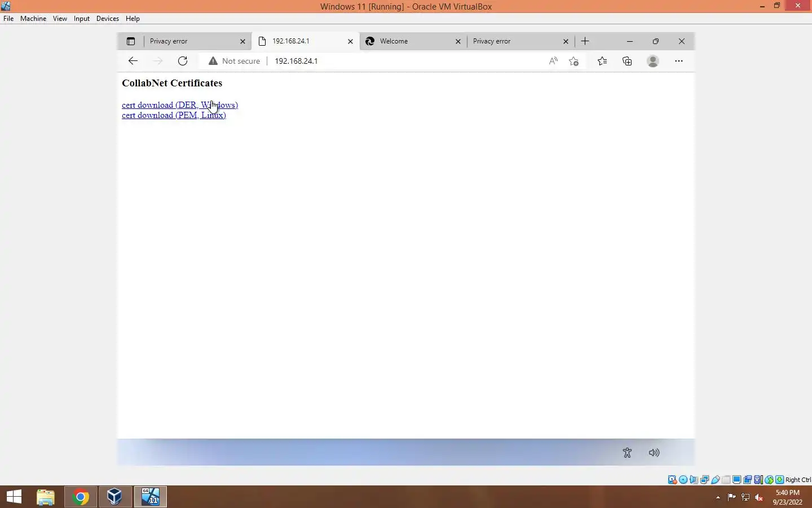Download the DER Windows certificate link
Viewport: 812px width, 508px height.
point(180,105)
